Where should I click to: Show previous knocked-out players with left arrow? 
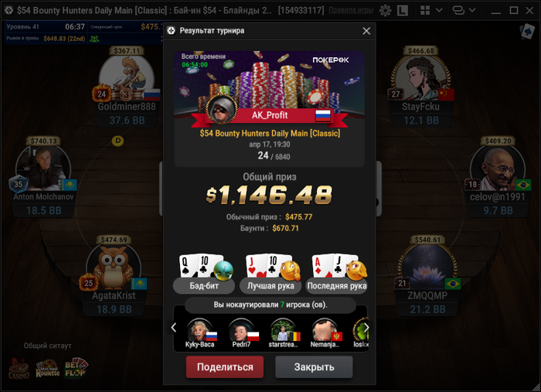(x=174, y=327)
